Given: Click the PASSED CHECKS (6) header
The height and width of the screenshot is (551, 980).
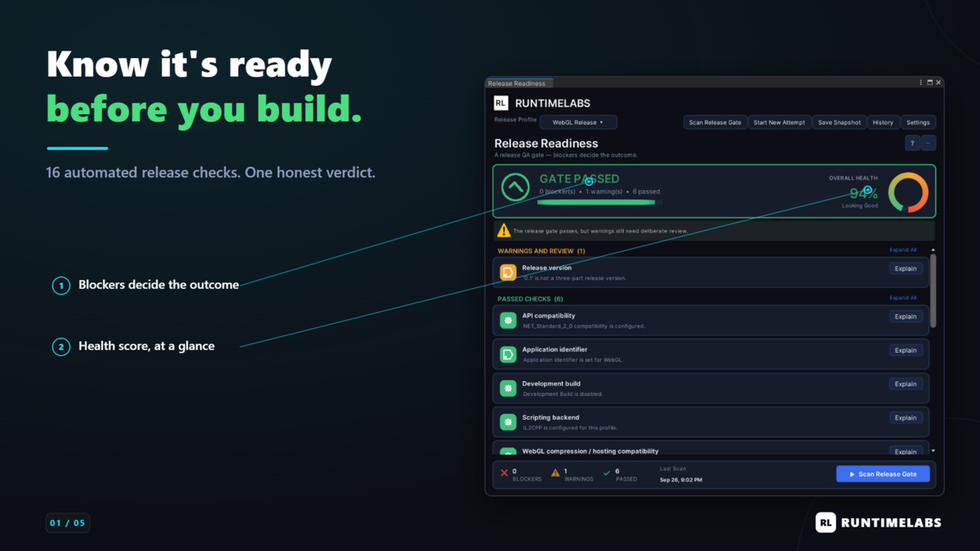Looking at the screenshot, I should point(530,299).
